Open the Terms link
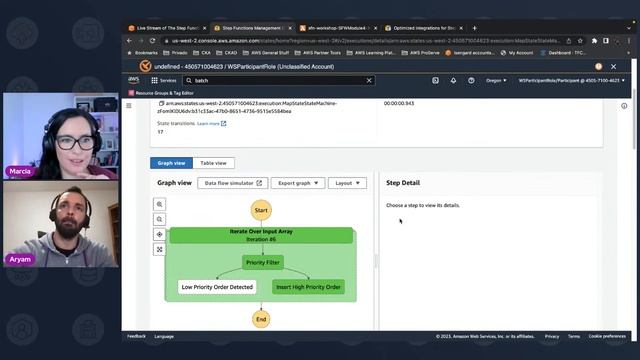The width and height of the screenshot is (640, 360). (x=573, y=336)
